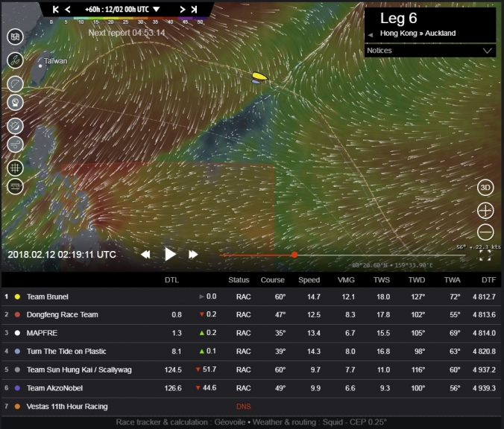Select Vestas 11th Hour Racing row
Image resolution: width=504 pixels, height=429 pixels.
[251, 407]
